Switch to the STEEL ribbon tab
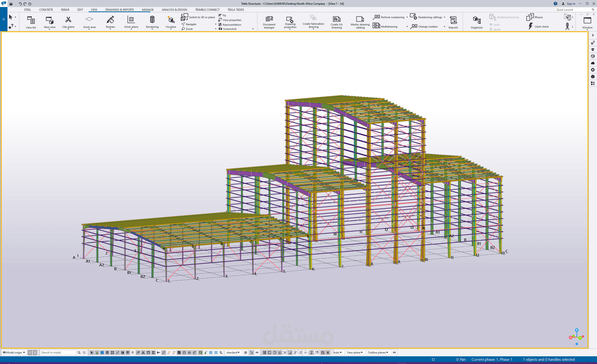The width and height of the screenshot is (597, 364). coord(27,10)
